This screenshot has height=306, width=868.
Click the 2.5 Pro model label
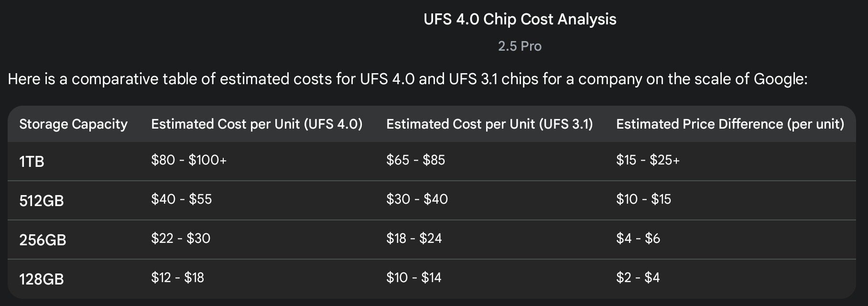[520, 46]
